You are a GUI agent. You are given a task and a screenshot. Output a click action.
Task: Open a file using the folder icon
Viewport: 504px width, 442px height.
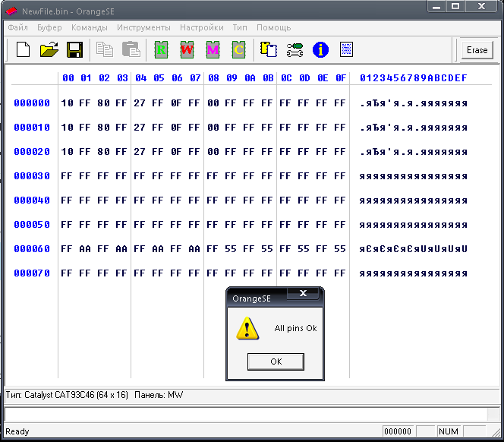coord(49,50)
